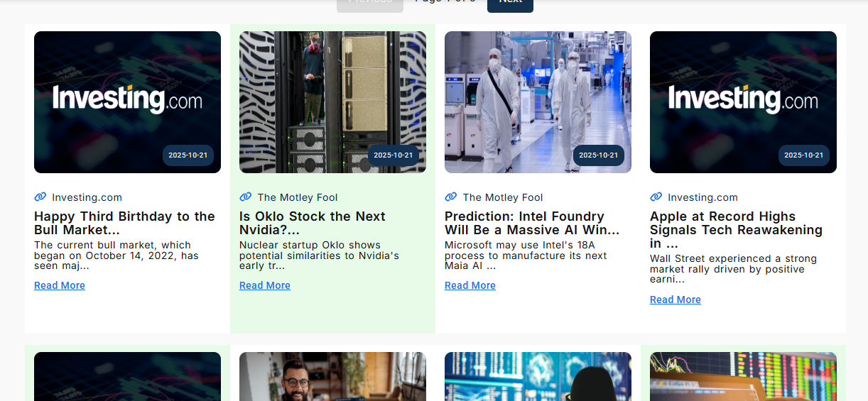Select the Investing.com logo image on Apple card
This screenshot has width=868, height=401.
pyautogui.click(x=743, y=102)
